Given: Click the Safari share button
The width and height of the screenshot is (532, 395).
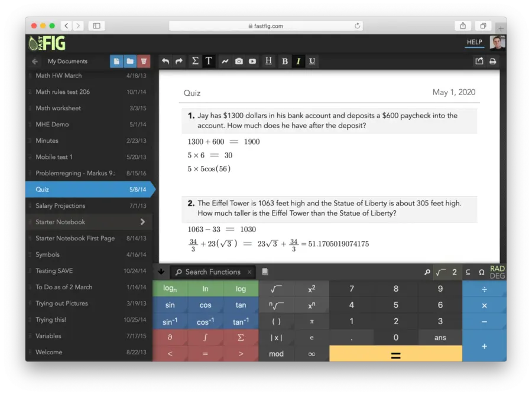Looking at the screenshot, I should (x=463, y=26).
